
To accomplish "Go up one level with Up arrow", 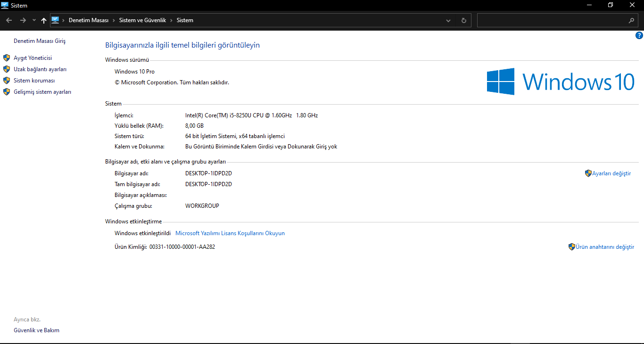I will click(44, 20).
